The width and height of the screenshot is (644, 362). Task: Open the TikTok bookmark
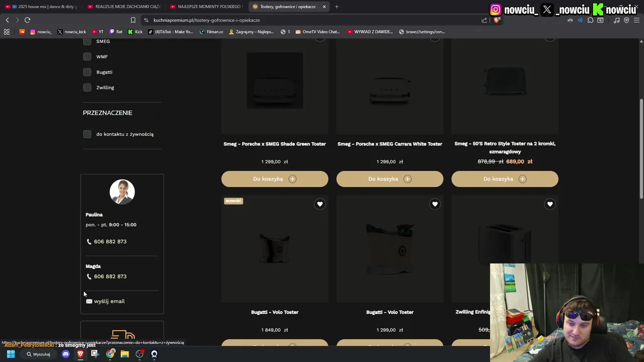click(x=171, y=32)
